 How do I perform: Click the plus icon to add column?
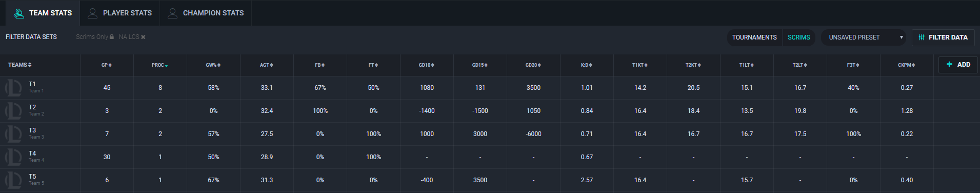point(949,64)
